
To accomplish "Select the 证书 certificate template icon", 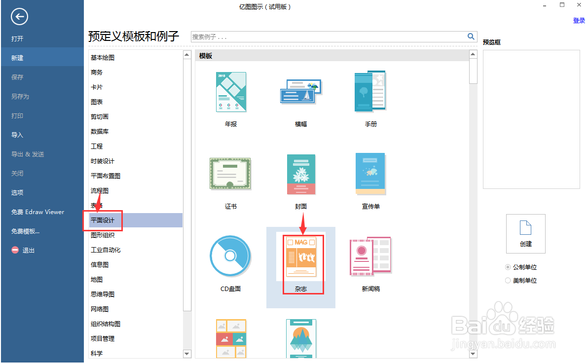I will [x=230, y=173].
